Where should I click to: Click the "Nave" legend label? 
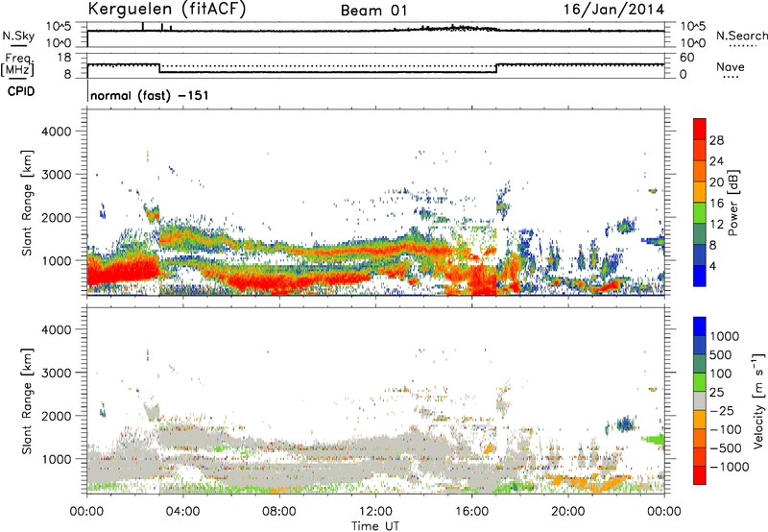coord(731,66)
